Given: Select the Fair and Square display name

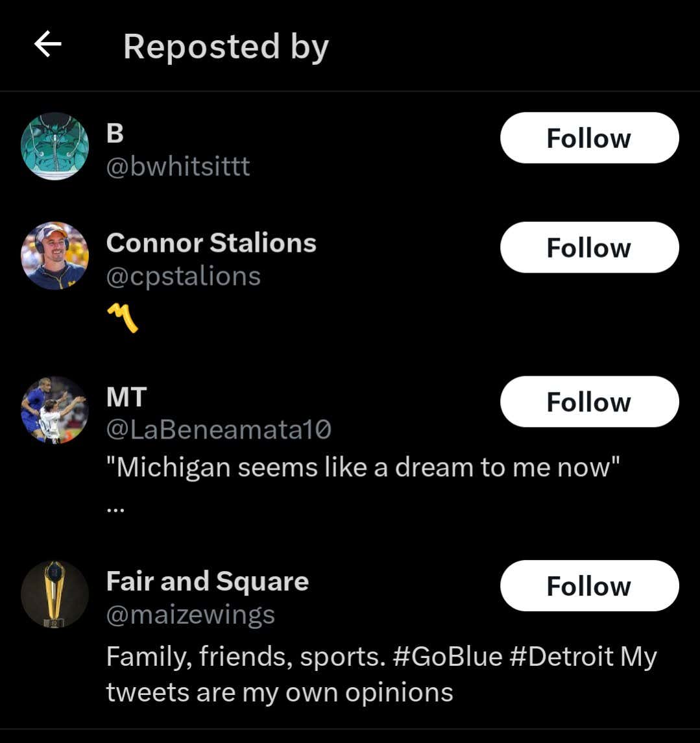Looking at the screenshot, I should [x=207, y=581].
